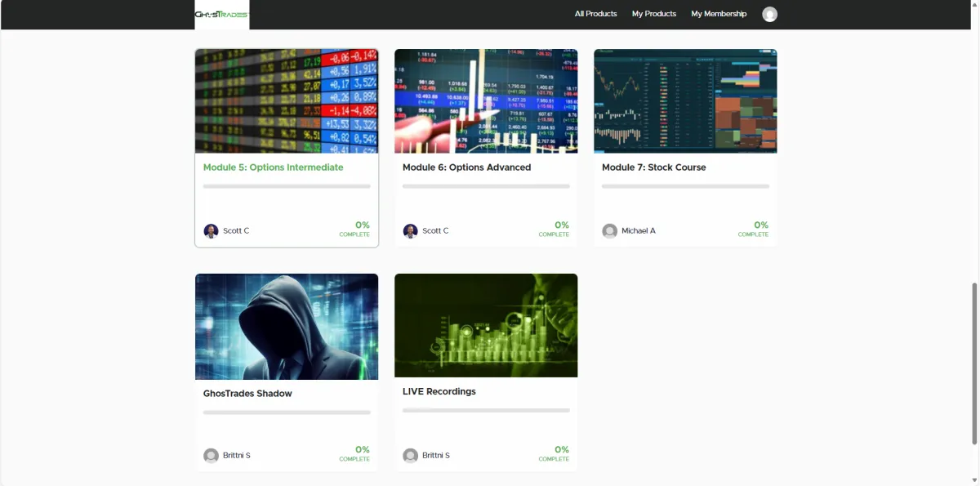
Task: Click Brittni S avatar on LIVE Recordings card
Action: [410, 456]
